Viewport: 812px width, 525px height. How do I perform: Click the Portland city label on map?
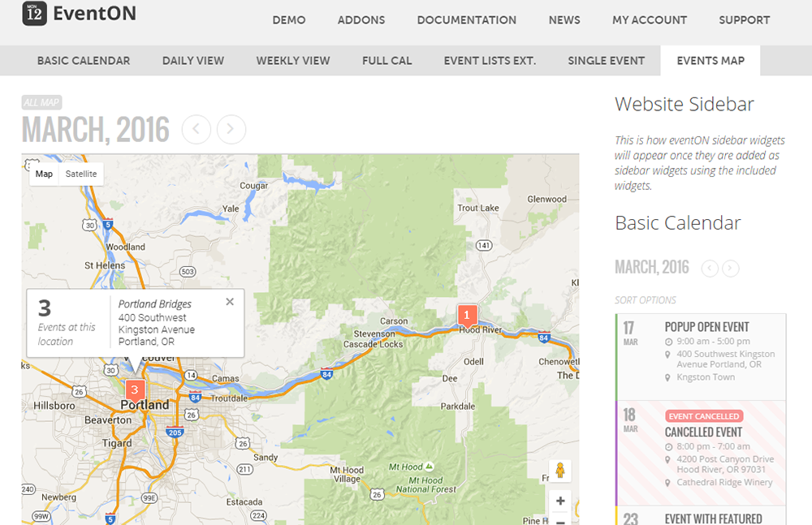point(145,405)
